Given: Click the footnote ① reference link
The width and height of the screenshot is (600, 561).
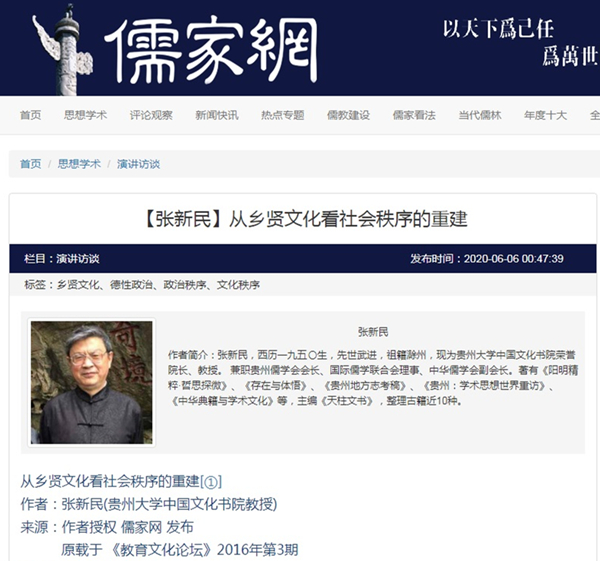Looking at the screenshot, I should tap(211, 482).
